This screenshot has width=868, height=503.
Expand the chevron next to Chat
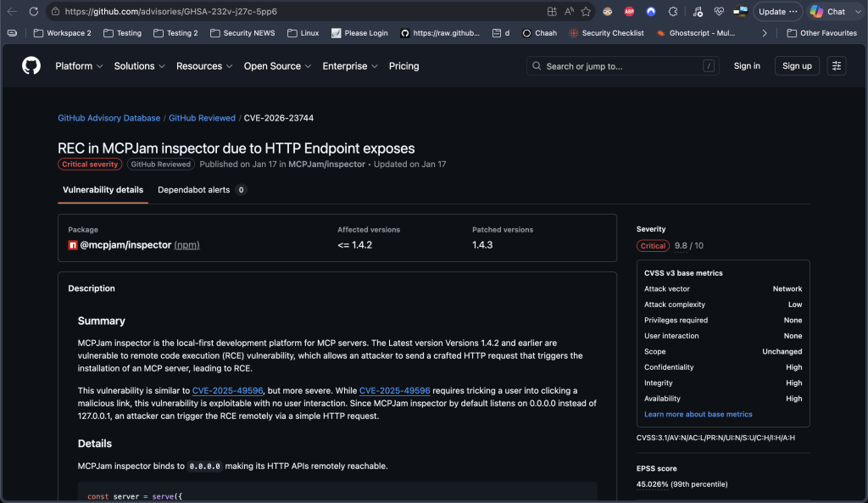click(x=858, y=11)
